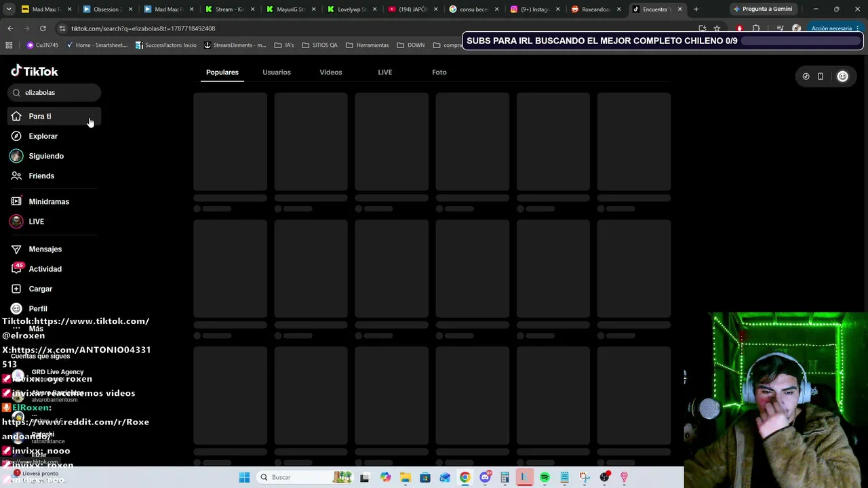868x488 pixels.
Task: Click the TikTok search box
Action: (54, 93)
